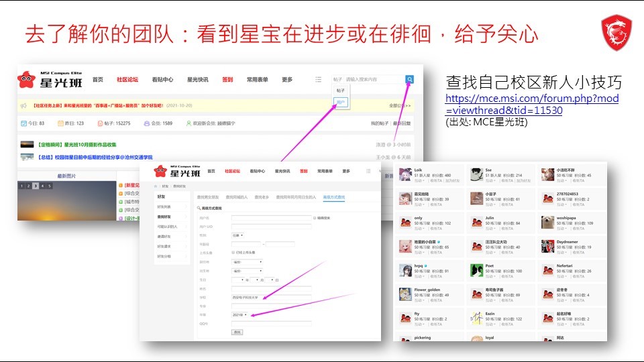Open 常用表单 in the top forum navigation
The height and width of the screenshot is (362, 644).
click(x=257, y=80)
